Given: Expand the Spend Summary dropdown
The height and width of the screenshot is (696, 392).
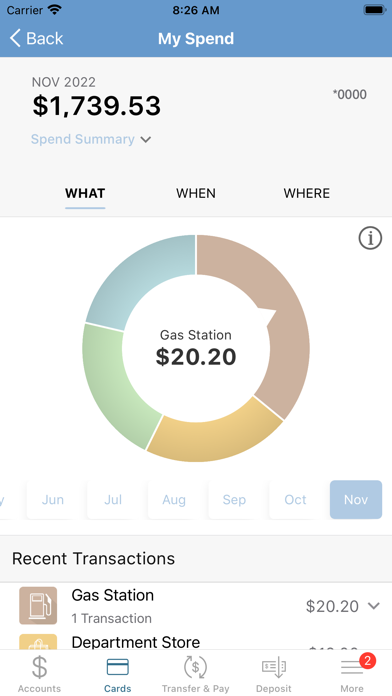Looking at the screenshot, I should [91, 139].
